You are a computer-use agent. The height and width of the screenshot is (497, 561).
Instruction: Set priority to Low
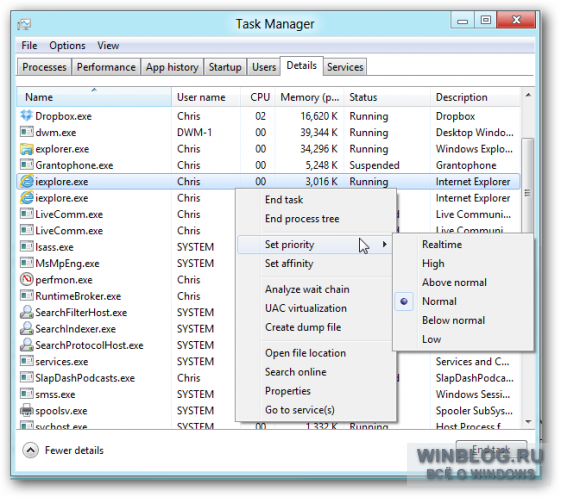[431, 339]
